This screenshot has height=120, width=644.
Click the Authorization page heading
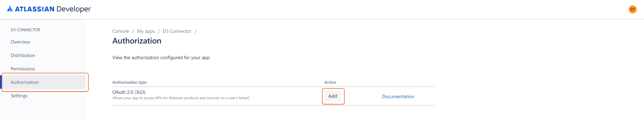click(137, 41)
